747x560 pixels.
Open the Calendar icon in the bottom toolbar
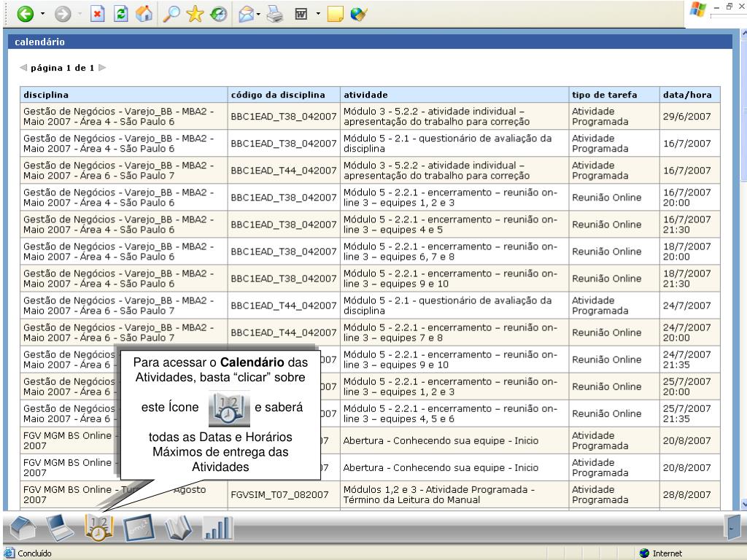point(99,528)
